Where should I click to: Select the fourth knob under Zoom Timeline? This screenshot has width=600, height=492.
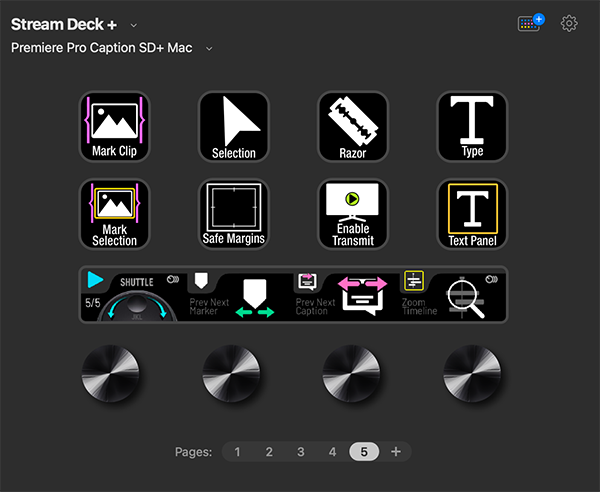(x=472, y=373)
